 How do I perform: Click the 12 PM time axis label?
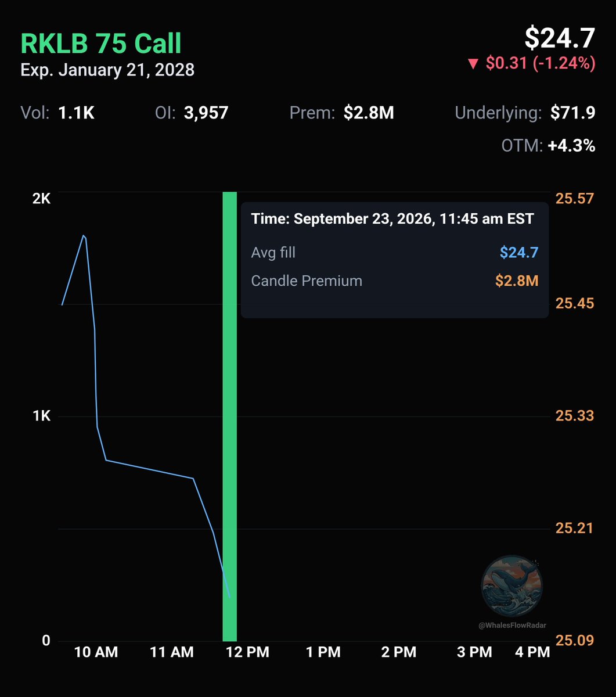pyautogui.click(x=248, y=652)
